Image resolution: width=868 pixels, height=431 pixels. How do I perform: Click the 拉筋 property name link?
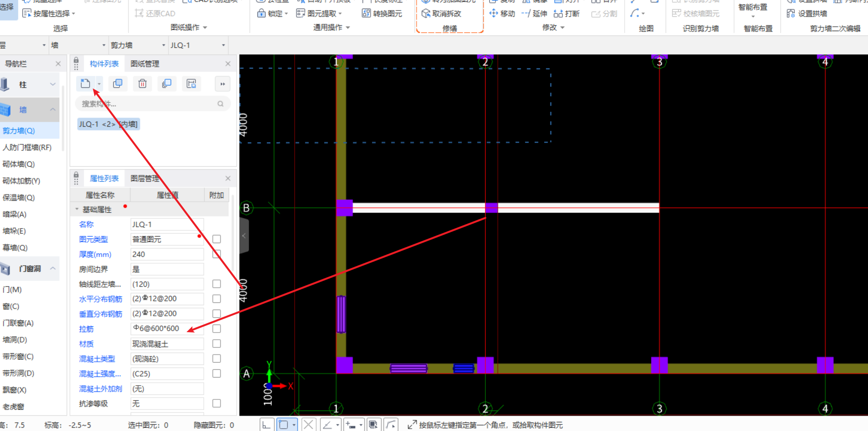(x=86, y=329)
